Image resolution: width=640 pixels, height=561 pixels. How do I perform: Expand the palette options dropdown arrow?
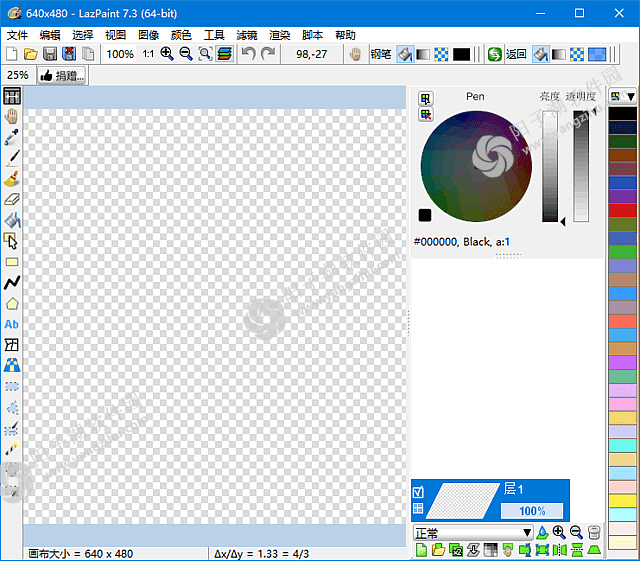pos(631,96)
